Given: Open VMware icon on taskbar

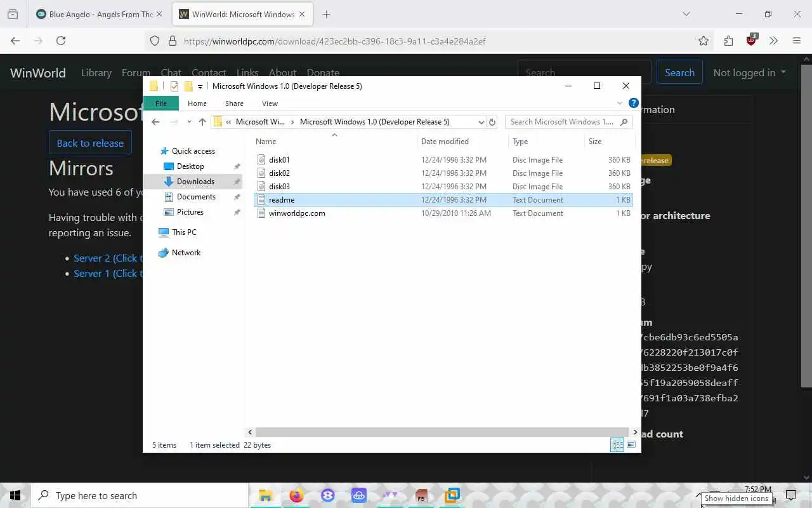Looking at the screenshot, I should tap(452, 495).
